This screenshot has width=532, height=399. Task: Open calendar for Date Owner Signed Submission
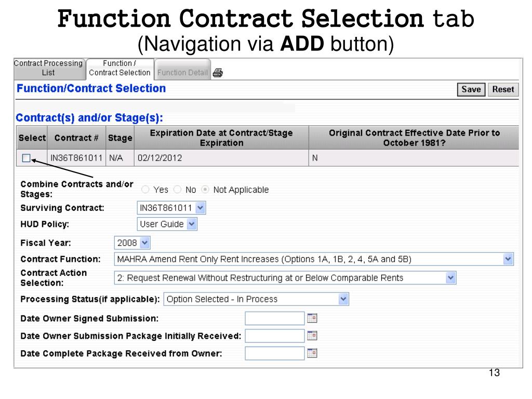click(x=312, y=318)
